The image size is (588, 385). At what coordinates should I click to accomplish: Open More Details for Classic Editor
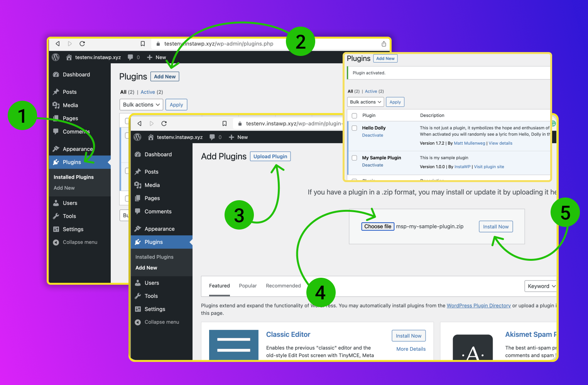coord(411,349)
